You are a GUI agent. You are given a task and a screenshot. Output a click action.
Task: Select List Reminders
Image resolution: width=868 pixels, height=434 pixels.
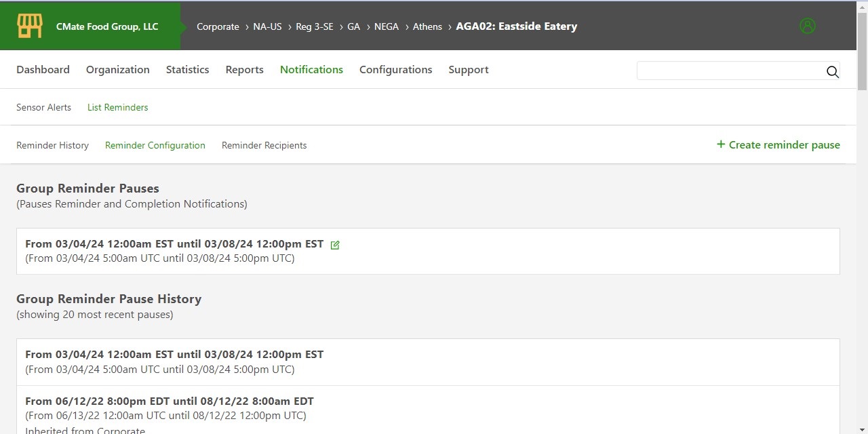pos(117,107)
